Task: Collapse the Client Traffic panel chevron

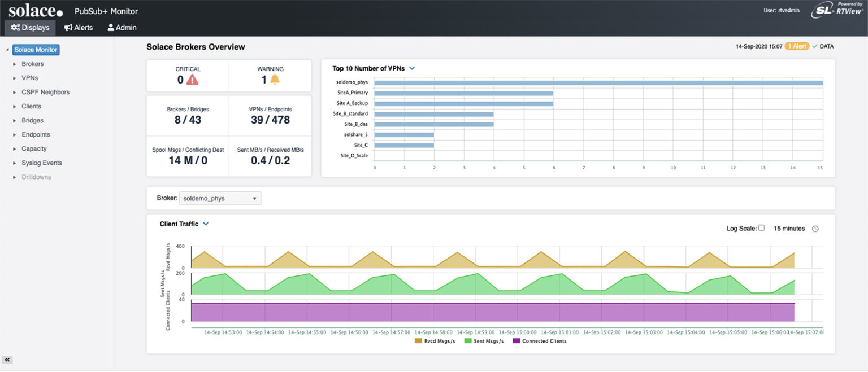Action: tap(206, 224)
